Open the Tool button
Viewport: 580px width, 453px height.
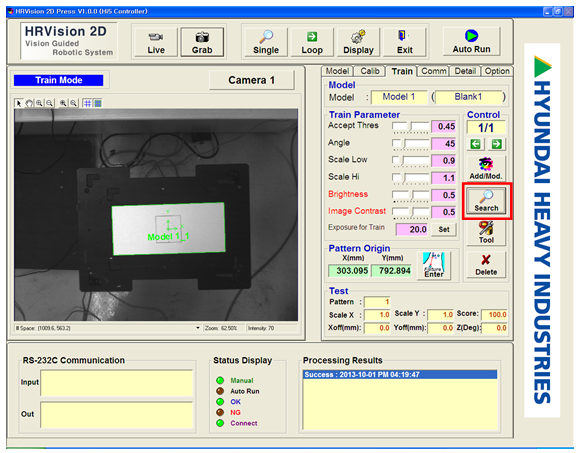coord(486,233)
